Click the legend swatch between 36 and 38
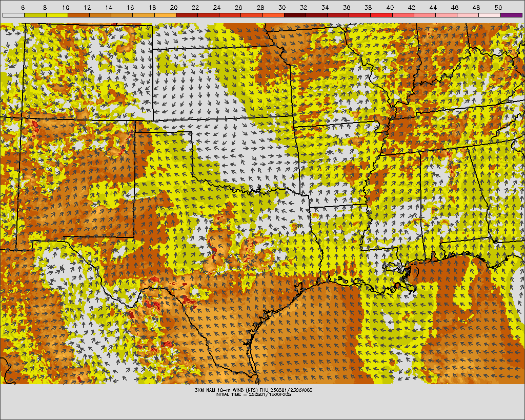Viewport: 525px width, 420px height. tap(359, 15)
